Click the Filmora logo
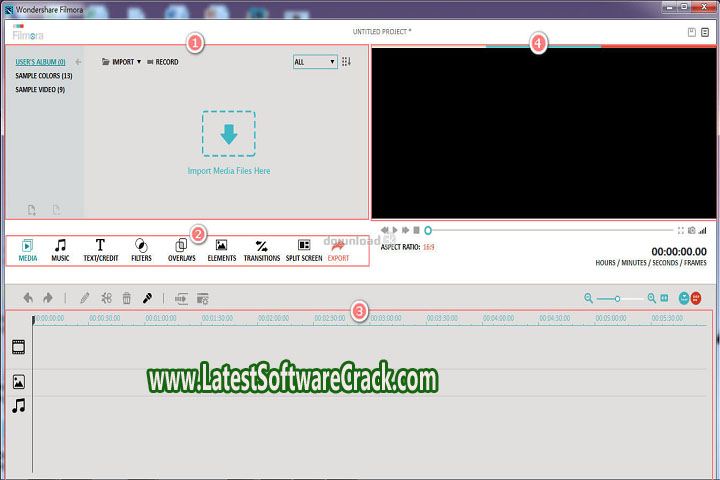The image size is (720, 480). coord(28,33)
